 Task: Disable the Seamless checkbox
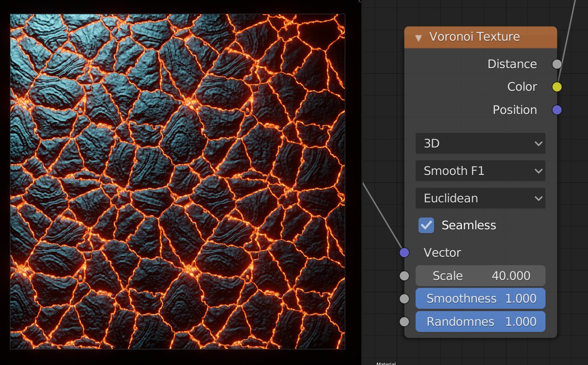click(426, 225)
